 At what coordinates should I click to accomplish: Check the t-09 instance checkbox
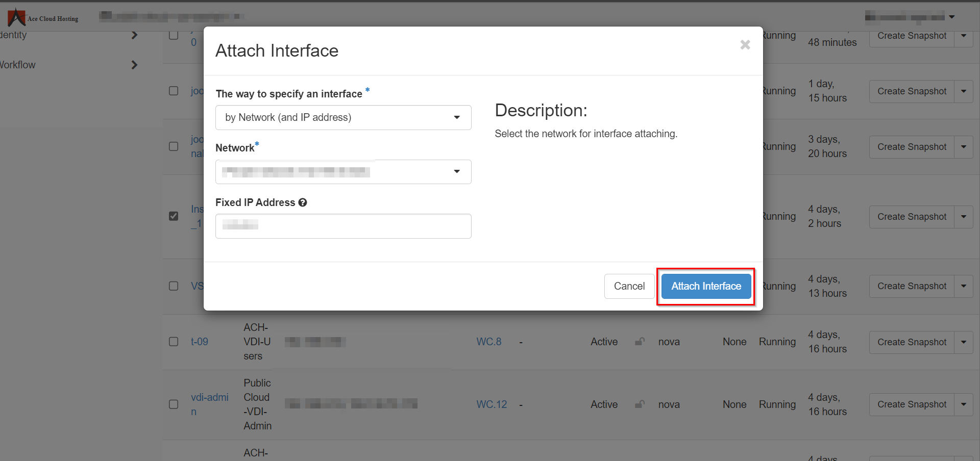point(174,342)
